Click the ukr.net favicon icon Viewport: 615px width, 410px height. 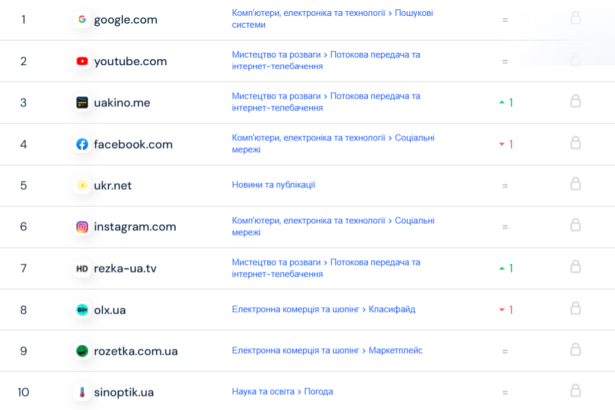point(82,185)
